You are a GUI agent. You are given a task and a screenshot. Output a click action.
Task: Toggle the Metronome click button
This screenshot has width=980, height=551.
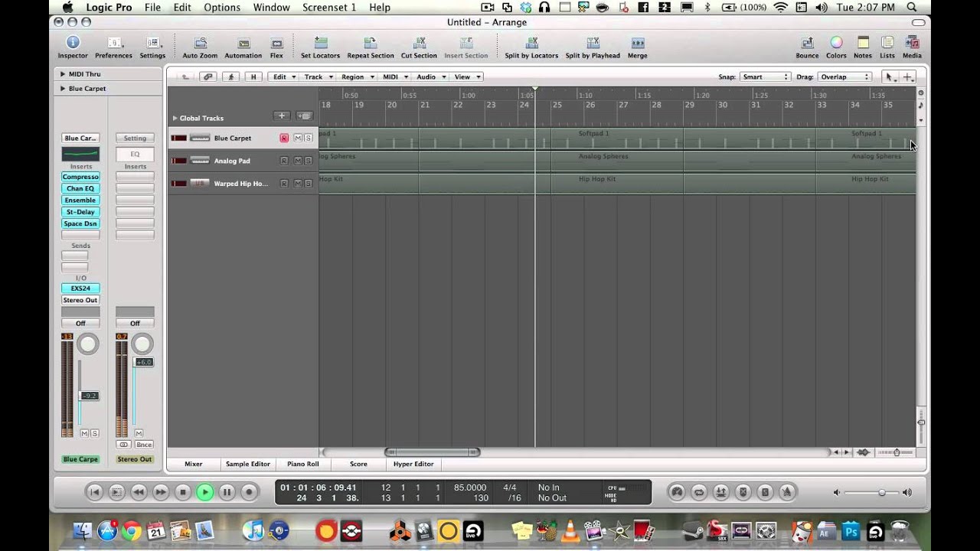[x=787, y=492]
